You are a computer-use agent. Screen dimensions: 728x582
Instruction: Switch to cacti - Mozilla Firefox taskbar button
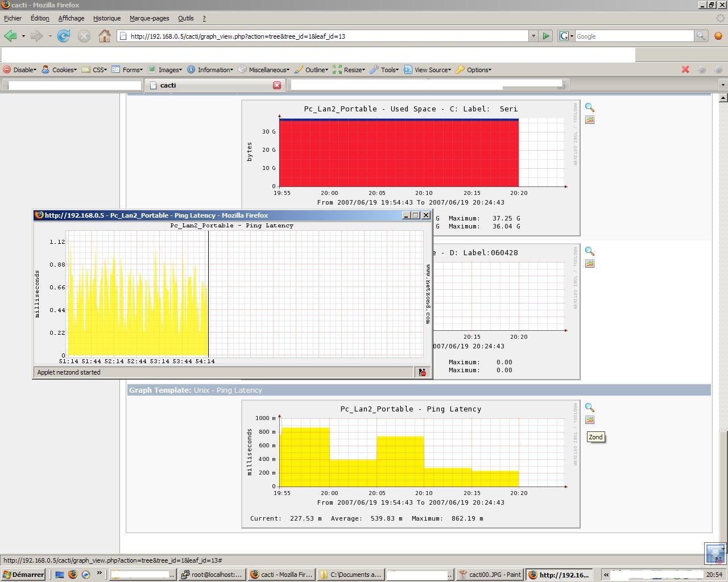[x=282, y=575]
